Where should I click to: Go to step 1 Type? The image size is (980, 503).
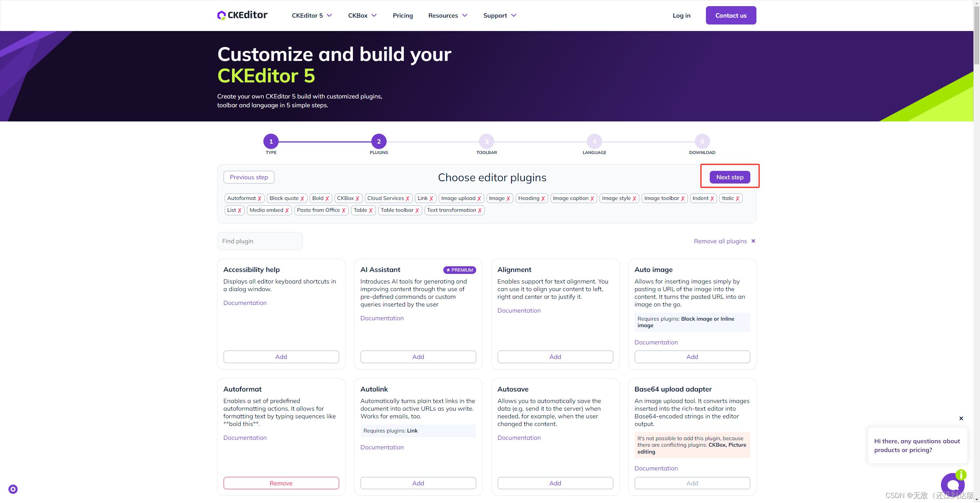271,141
